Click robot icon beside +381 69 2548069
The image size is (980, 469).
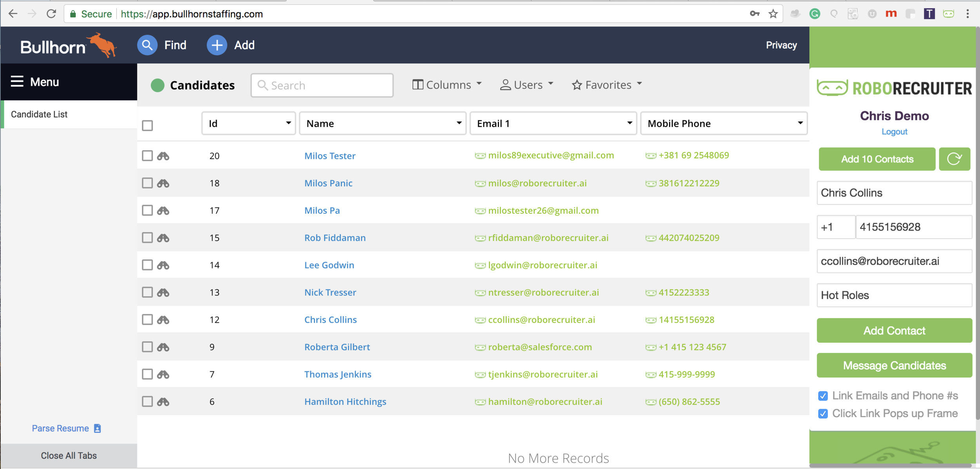pos(651,156)
